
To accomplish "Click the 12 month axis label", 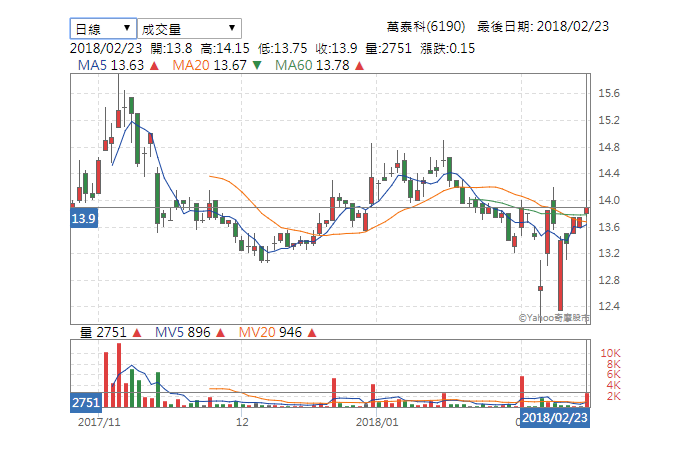I will (242, 422).
